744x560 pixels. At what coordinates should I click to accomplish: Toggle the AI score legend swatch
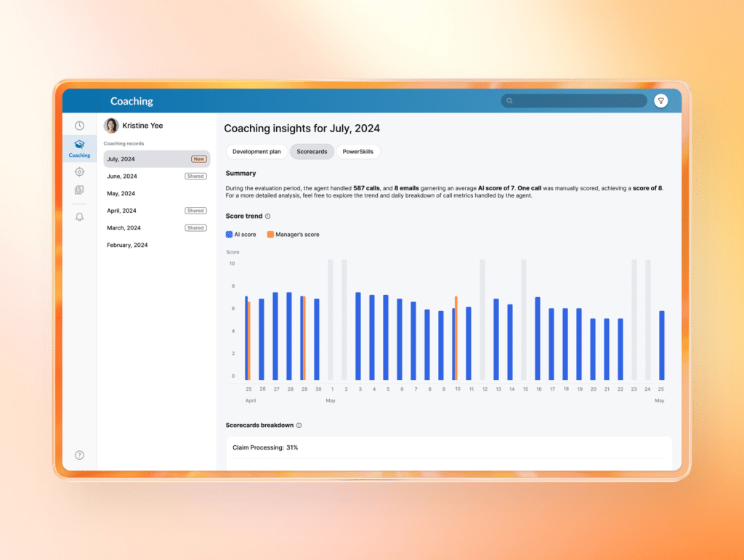[230, 235]
